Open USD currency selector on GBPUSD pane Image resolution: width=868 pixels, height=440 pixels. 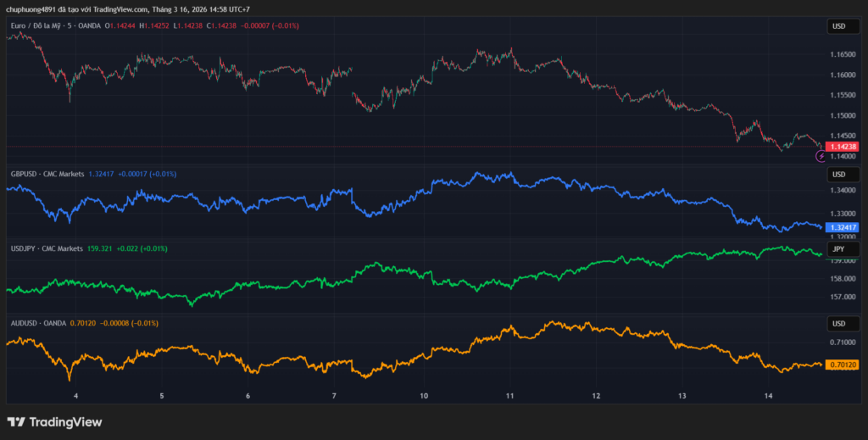point(838,175)
